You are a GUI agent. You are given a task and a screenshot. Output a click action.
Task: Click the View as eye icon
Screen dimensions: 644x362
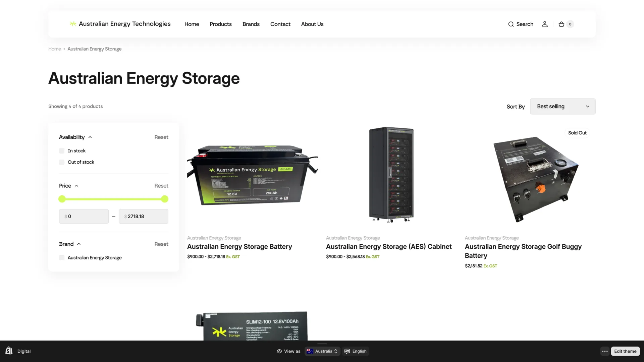click(x=279, y=351)
